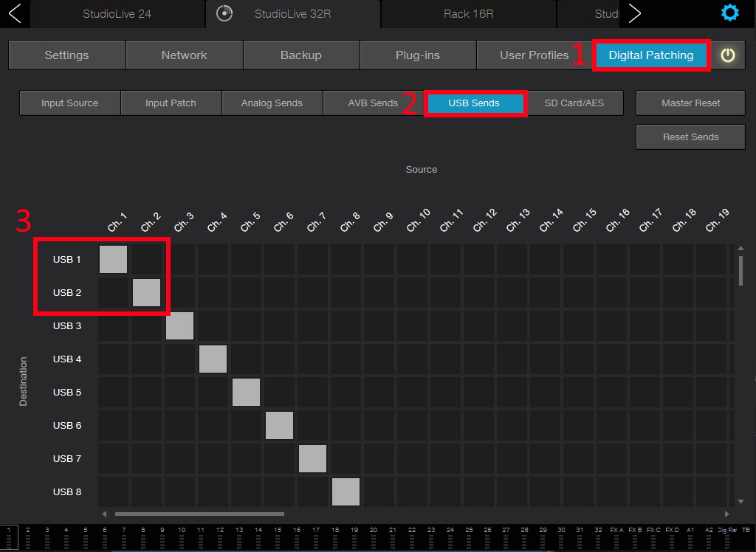Image resolution: width=756 pixels, height=552 pixels.
Task: Click the right arrow in device bar
Action: tap(634, 13)
